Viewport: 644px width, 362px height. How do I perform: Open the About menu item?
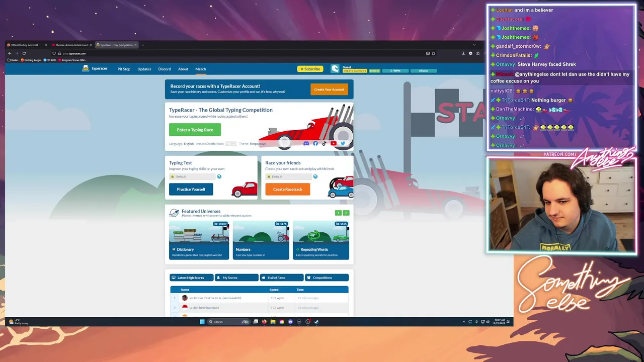pyautogui.click(x=183, y=69)
